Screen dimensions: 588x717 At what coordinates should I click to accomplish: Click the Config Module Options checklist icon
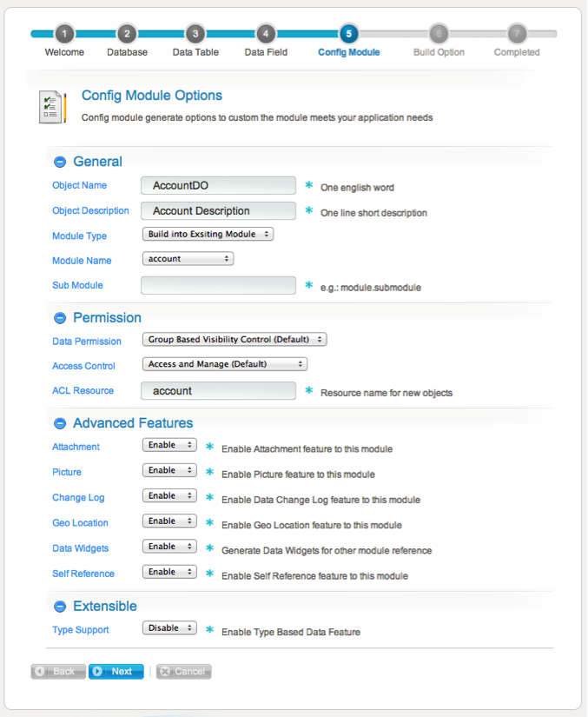(52, 106)
